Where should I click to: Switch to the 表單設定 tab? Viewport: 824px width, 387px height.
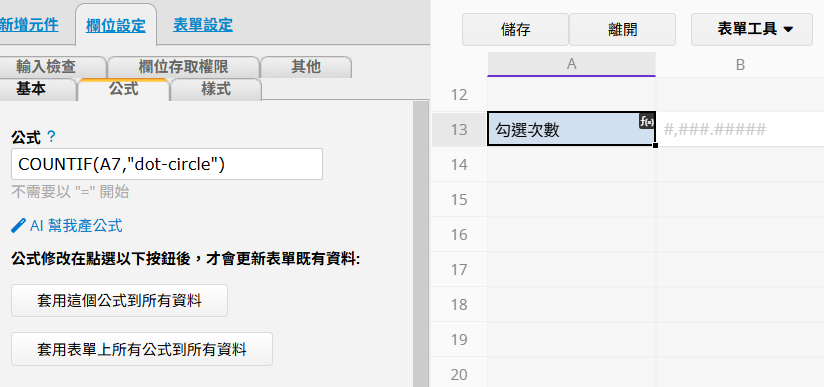tap(203, 25)
